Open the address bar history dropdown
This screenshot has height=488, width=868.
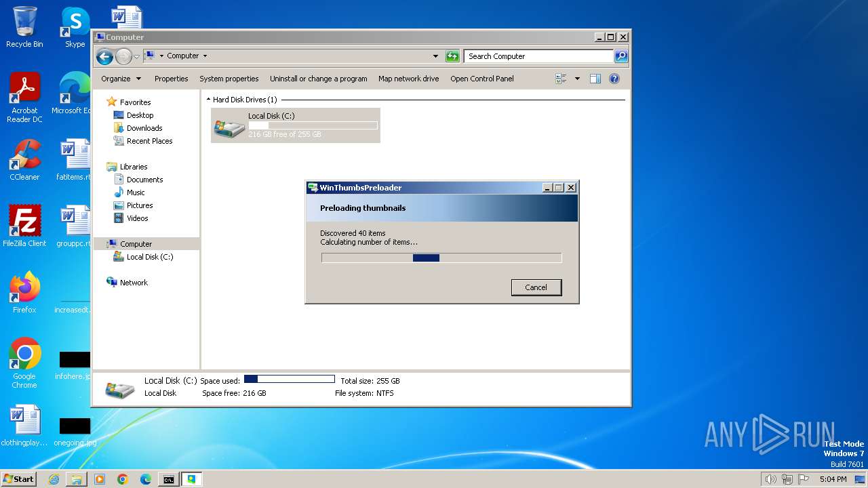tap(435, 56)
